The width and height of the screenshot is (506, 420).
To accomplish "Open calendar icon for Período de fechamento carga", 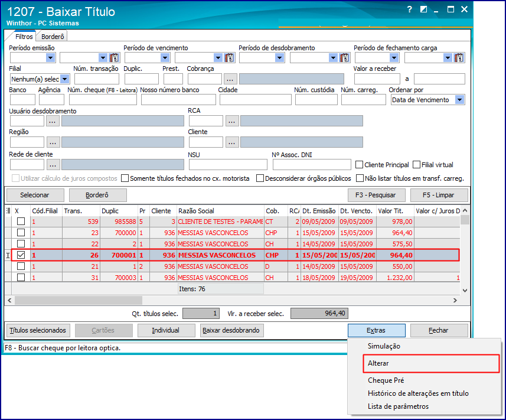I will pos(459,58).
